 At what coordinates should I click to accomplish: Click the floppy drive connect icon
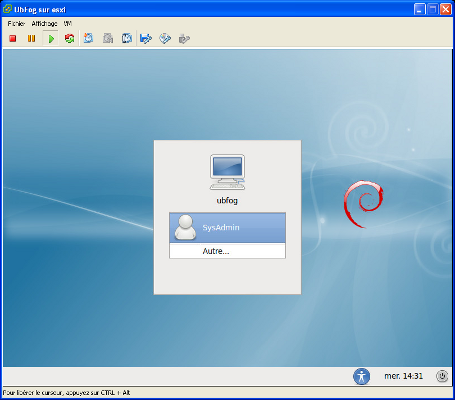point(146,39)
